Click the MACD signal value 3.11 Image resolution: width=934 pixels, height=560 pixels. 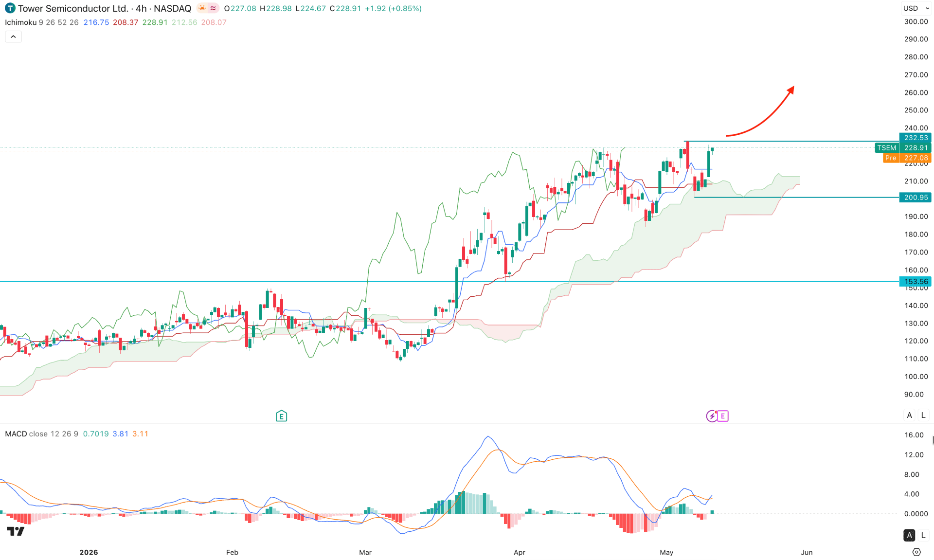click(x=141, y=434)
